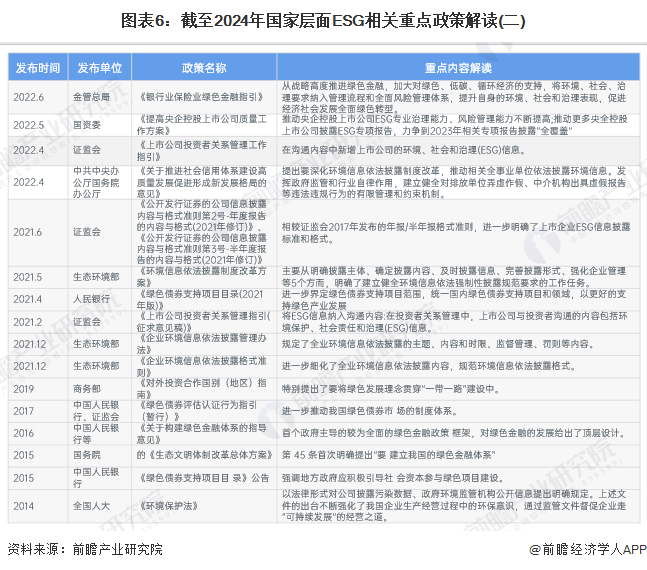Click the interpretation starting '首个政府主导的较为全面的绿色金融政策框架'
This screenshot has width=647, height=570.
pos(454,433)
